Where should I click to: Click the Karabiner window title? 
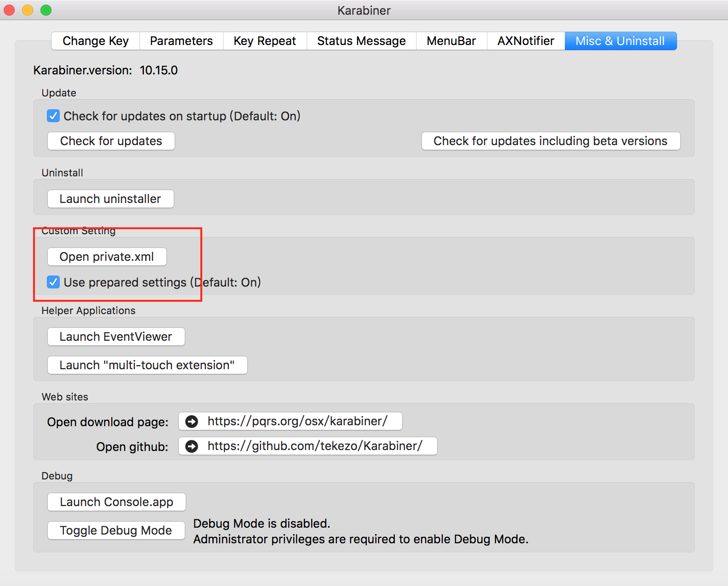point(364,11)
